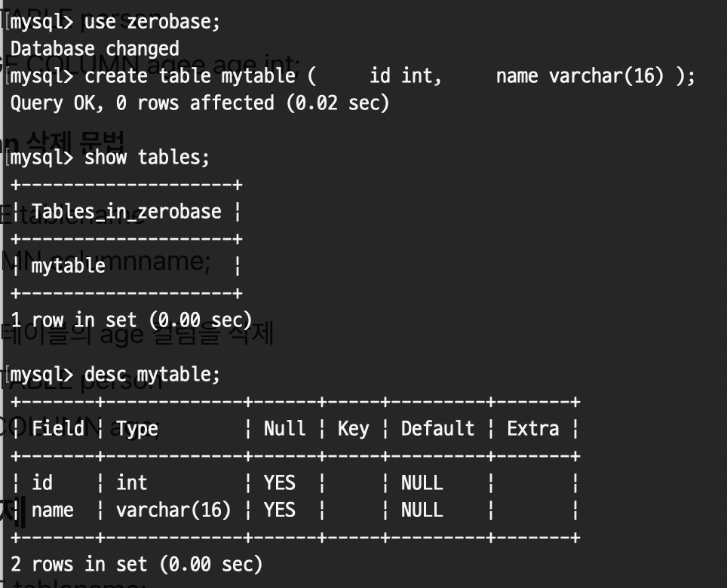Click the 'Database changed' output line
Screen dimensions: 727x588
[x=94, y=49]
